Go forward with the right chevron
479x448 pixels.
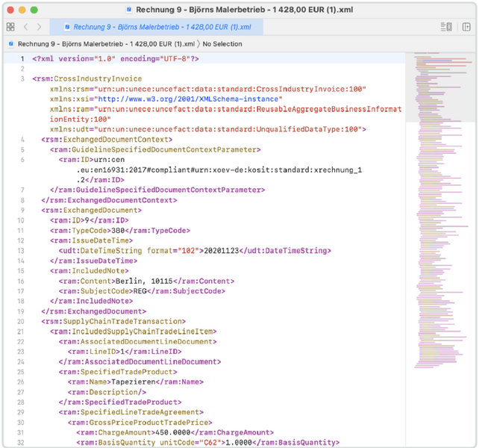click(40, 27)
